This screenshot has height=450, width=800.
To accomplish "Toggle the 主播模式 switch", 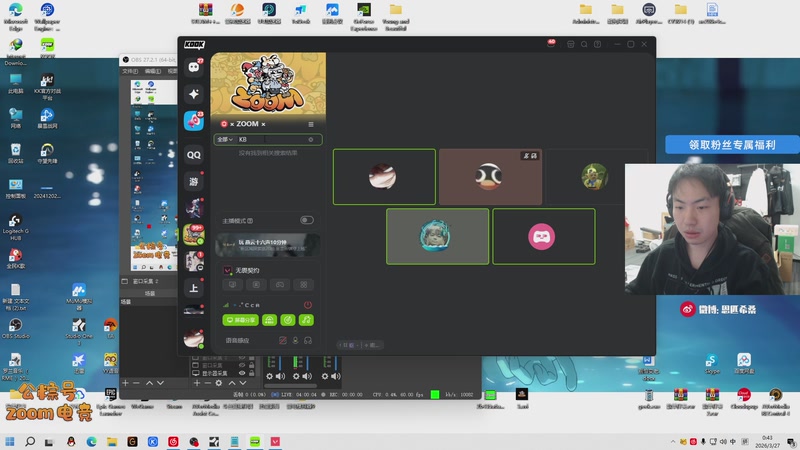I will point(307,220).
